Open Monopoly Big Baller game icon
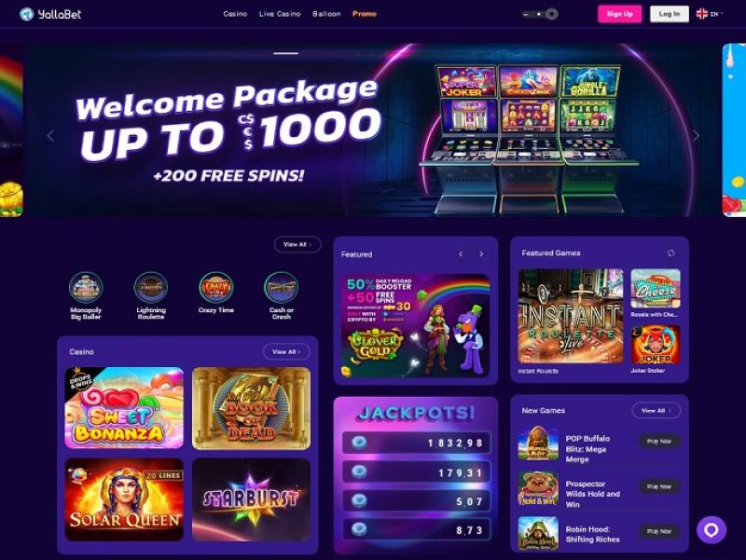This screenshot has height=560, width=746. pos(86,287)
